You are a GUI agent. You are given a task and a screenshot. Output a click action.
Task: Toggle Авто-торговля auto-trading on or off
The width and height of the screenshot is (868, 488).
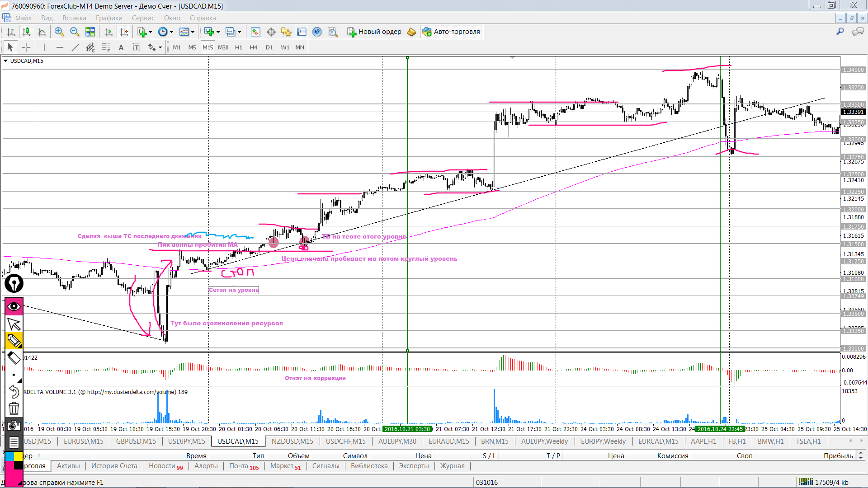pyautogui.click(x=451, y=32)
